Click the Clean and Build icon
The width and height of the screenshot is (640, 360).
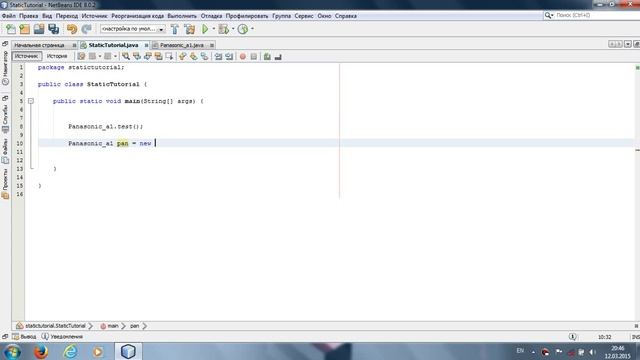coord(189,29)
